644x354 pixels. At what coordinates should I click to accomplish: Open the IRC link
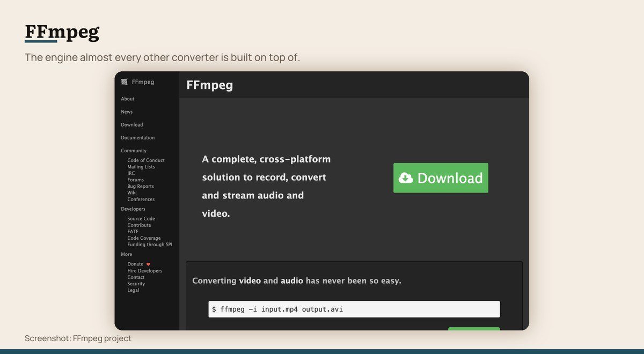[131, 173]
